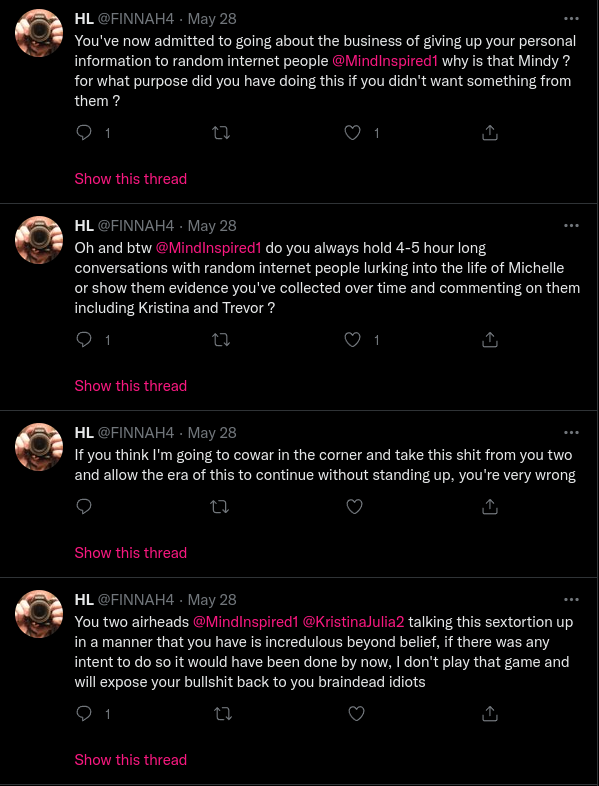Show this thread under the 'cowar' tweet
This screenshot has width=599, height=786.
131,553
